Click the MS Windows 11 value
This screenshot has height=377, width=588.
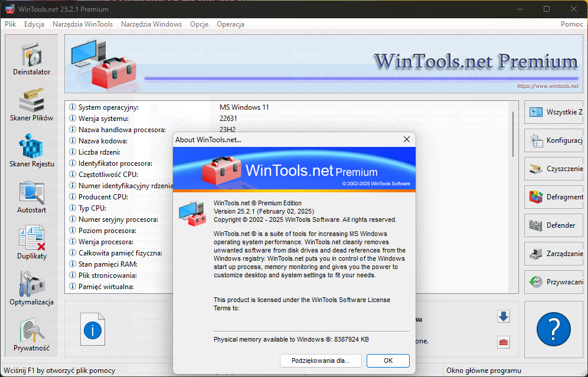[x=244, y=107]
